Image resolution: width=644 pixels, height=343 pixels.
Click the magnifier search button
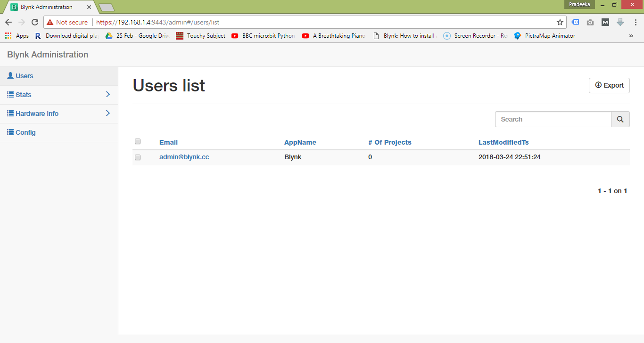point(620,119)
